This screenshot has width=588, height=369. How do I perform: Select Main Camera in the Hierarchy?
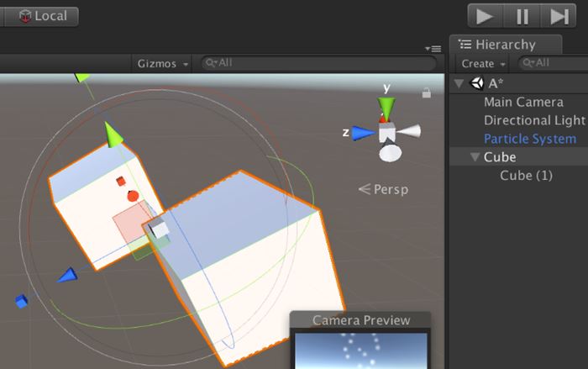pos(523,102)
